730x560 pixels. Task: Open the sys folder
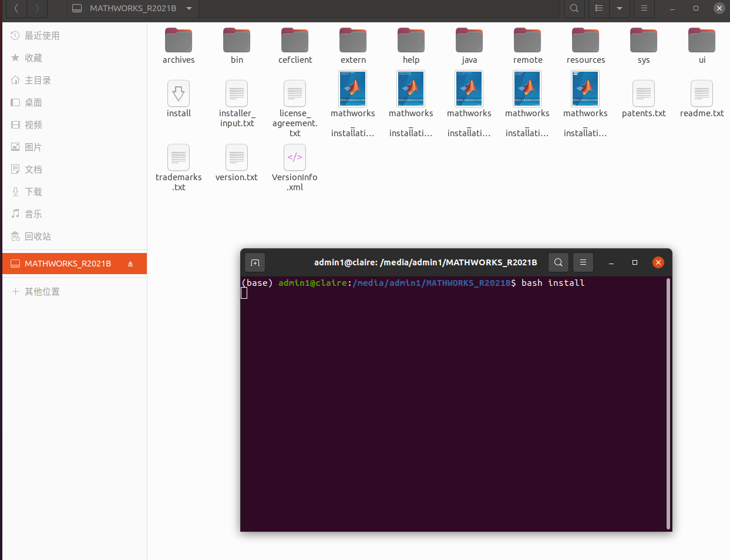coord(644,46)
